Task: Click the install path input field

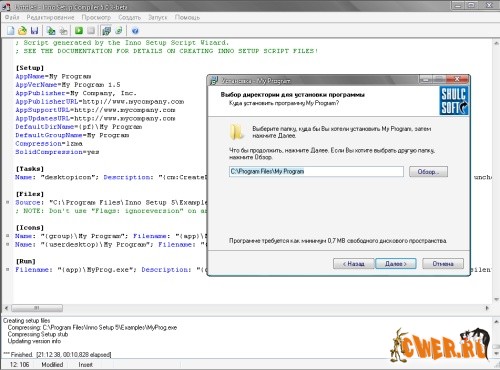Action: (x=316, y=171)
